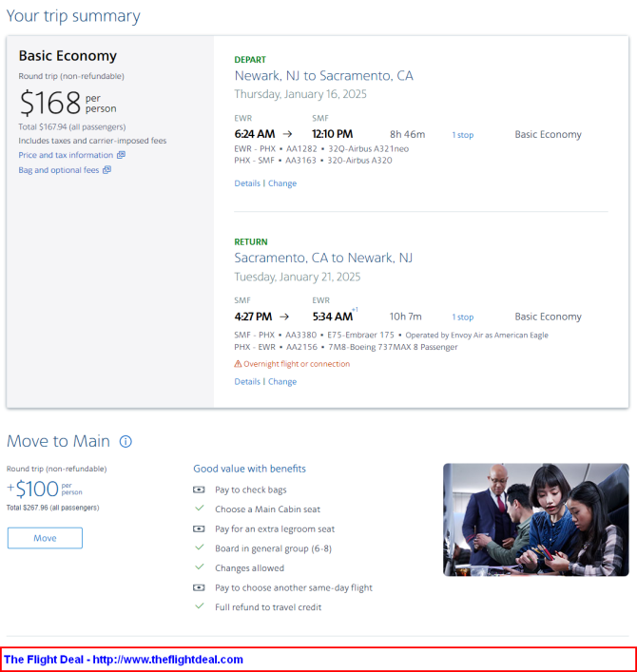View Details for the Sacramento to Newark return
Viewport: 637px width, 672px height.
point(247,382)
